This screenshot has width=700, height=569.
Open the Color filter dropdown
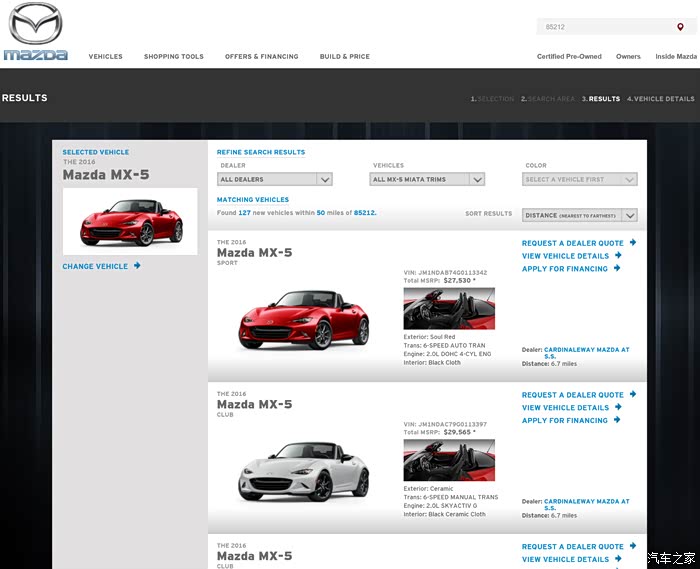(579, 180)
